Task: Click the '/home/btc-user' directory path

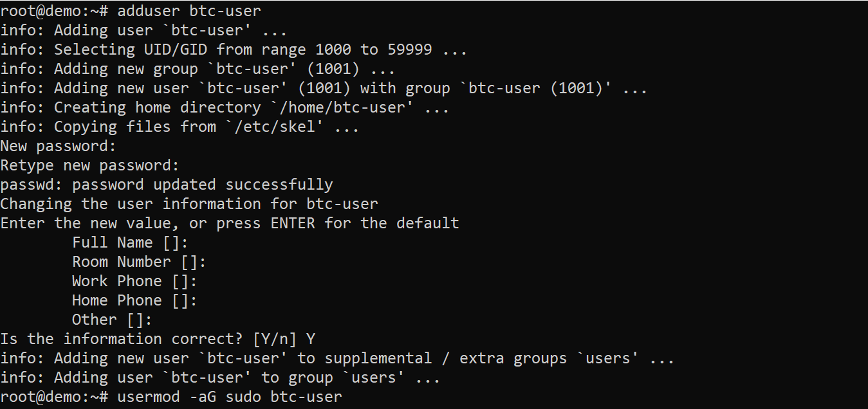Action: click(352, 107)
